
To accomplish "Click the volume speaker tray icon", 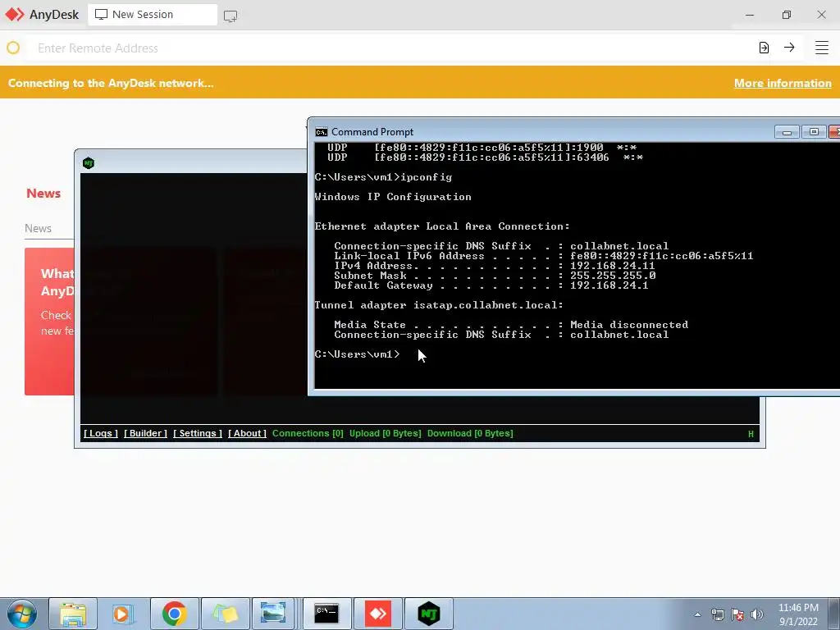I will point(757,614).
